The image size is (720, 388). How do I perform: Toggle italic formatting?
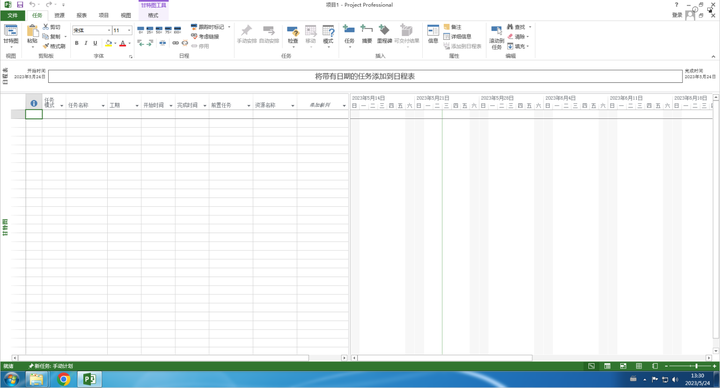tap(86, 43)
